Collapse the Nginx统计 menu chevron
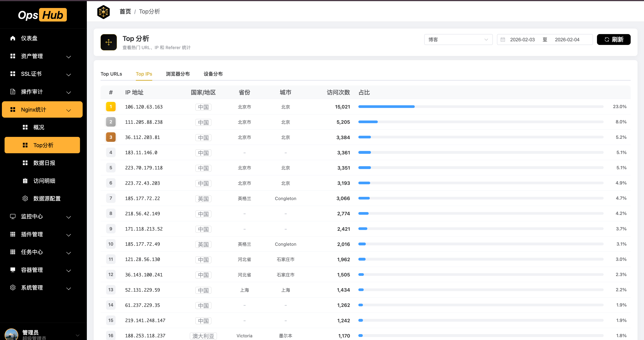This screenshot has height=340, width=644. pyautogui.click(x=69, y=110)
